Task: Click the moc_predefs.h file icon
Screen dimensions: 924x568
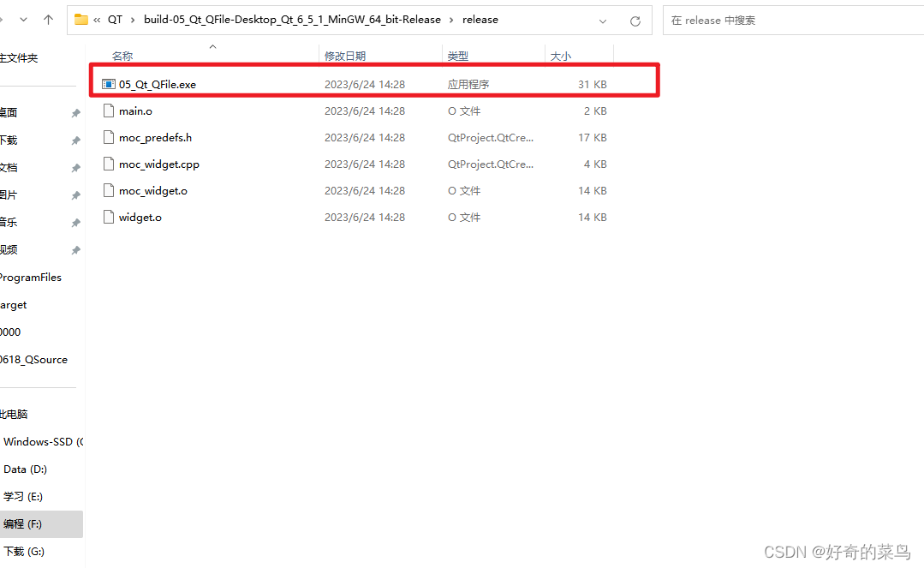Action: tap(108, 137)
